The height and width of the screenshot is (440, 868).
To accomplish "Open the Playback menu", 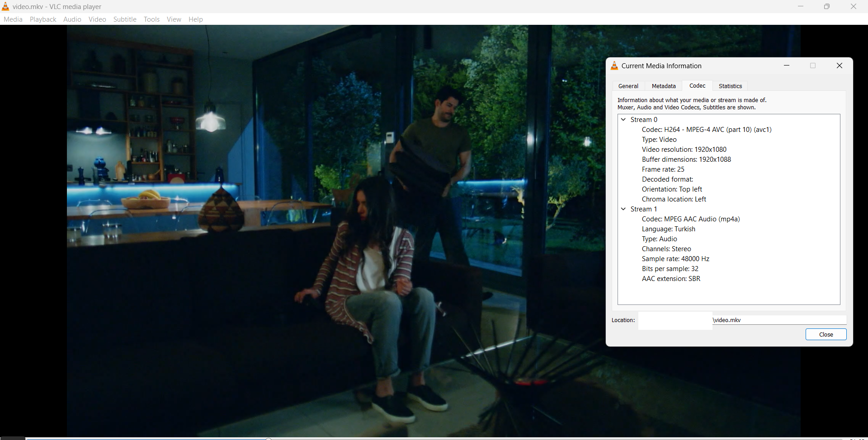I will coord(43,19).
